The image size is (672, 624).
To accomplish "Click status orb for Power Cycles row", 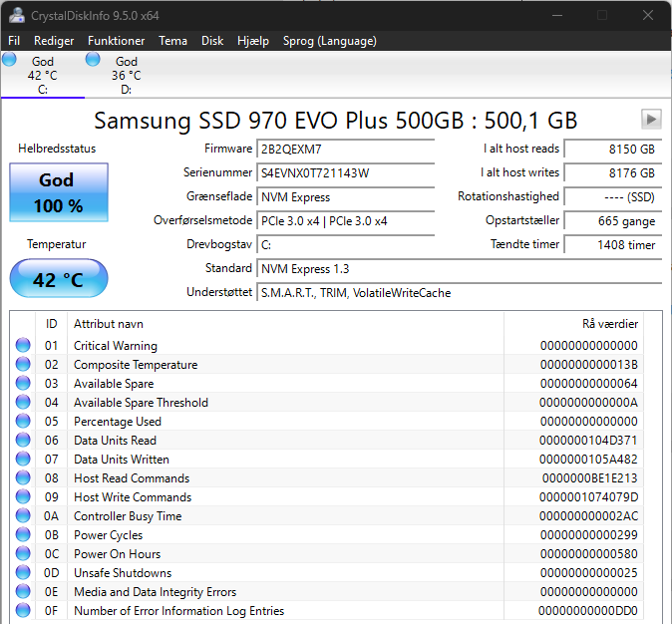I will coord(23,534).
